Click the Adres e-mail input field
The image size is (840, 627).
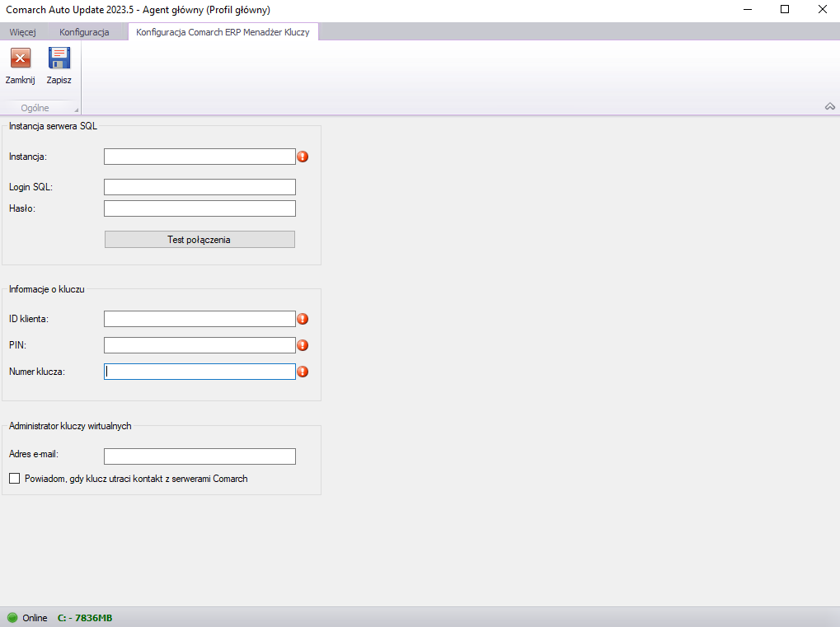click(199, 456)
